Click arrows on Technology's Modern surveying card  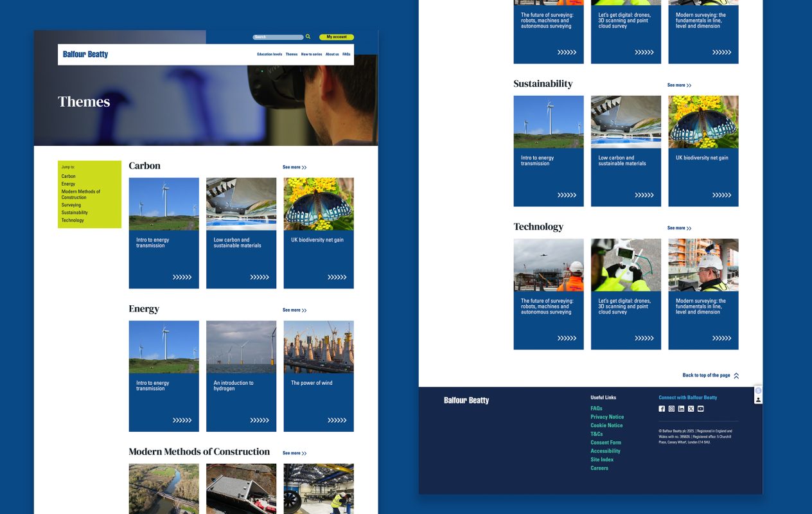pos(721,338)
